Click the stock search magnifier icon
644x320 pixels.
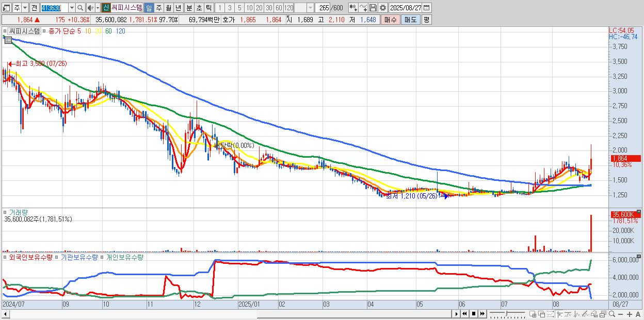pyautogui.click(x=80, y=8)
